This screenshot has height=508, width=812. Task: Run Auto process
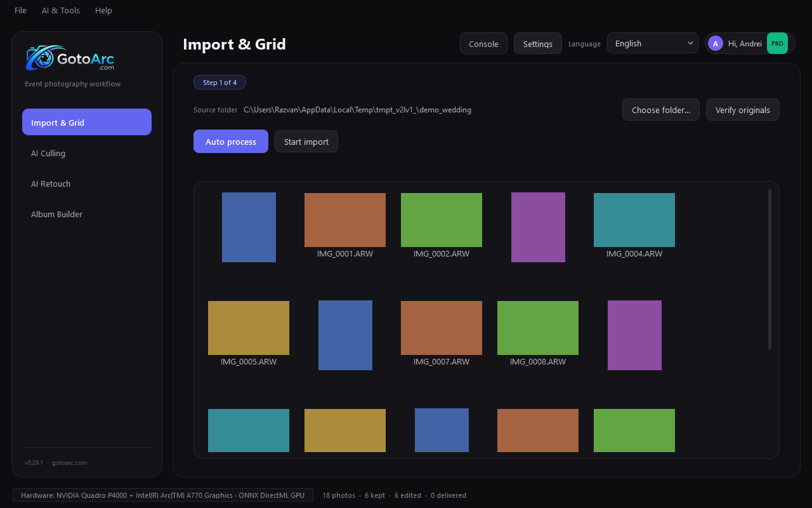coord(231,142)
